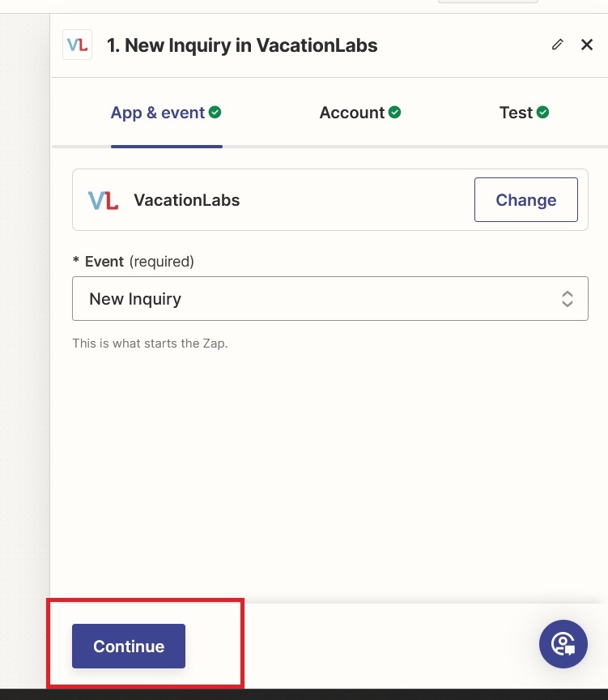Image resolution: width=608 pixels, height=700 pixels.
Task: Click the green checkmark beside Account
Action: click(x=394, y=113)
